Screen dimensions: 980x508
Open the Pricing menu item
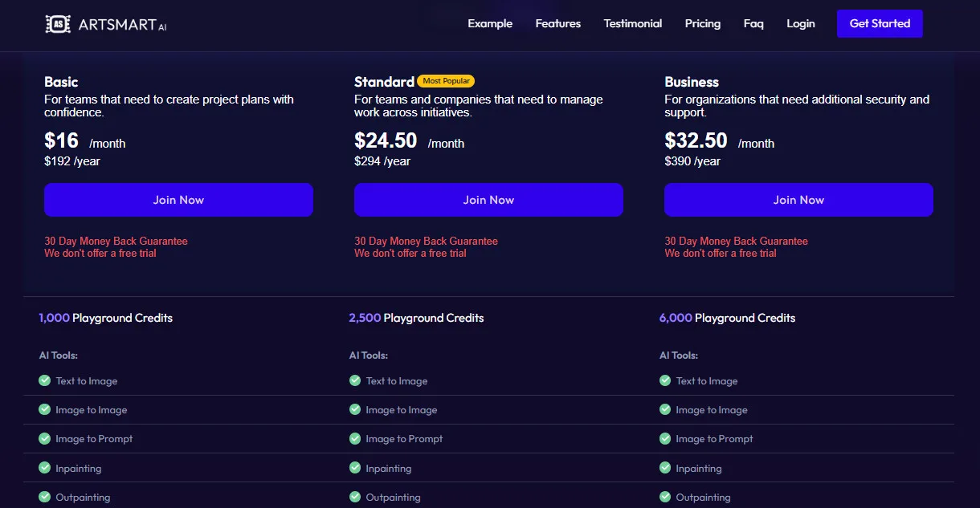[702, 23]
